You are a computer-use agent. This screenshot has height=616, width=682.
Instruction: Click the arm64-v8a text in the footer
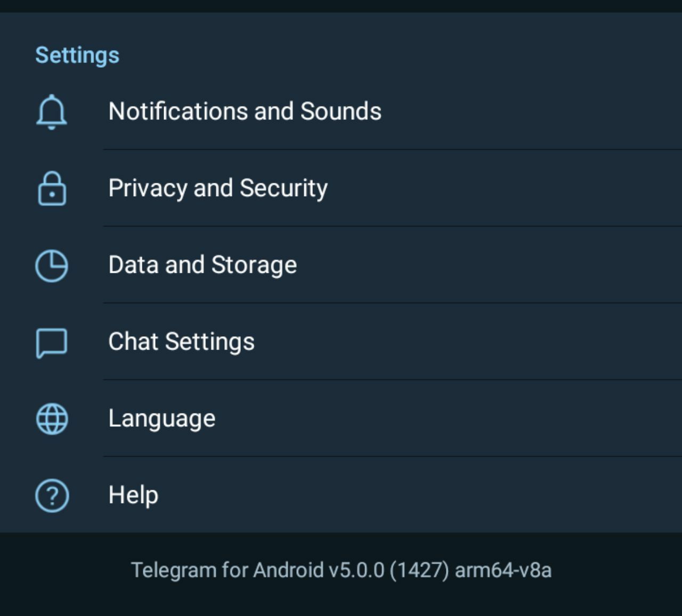[x=503, y=570]
